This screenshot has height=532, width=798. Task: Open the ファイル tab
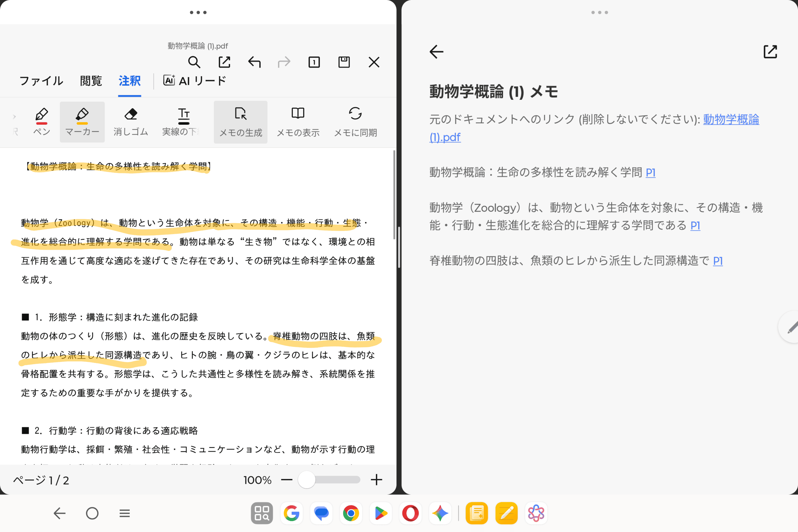tap(41, 81)
